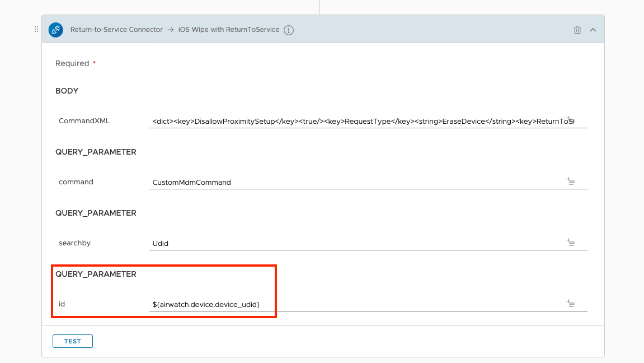
Task: Open variable picker for the command field
Action: pos(570,181)
